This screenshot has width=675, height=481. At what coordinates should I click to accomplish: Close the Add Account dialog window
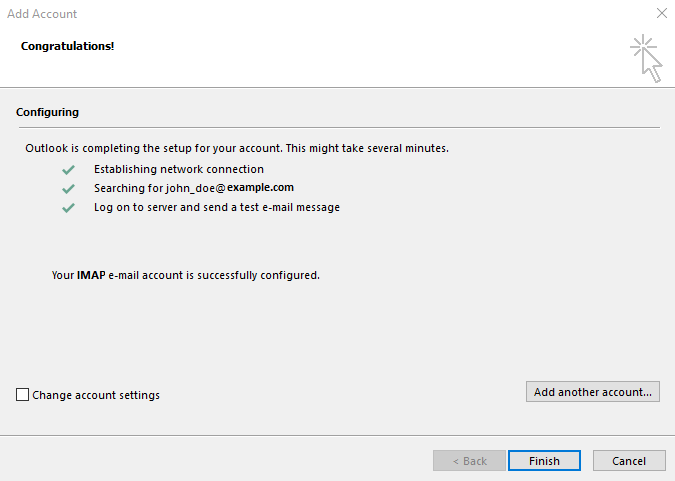pos(660,14)
